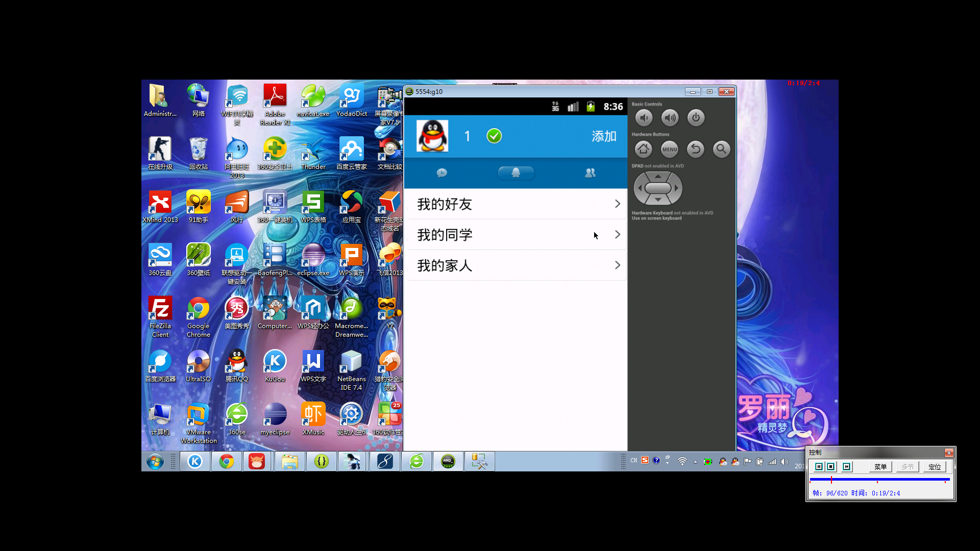
Task: Select the 我的家人 list row text
Action: click(445, 265)
